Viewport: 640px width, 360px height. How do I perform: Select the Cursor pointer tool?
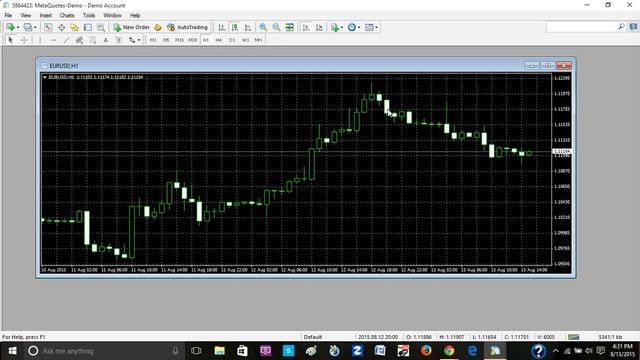pos(11,40)
